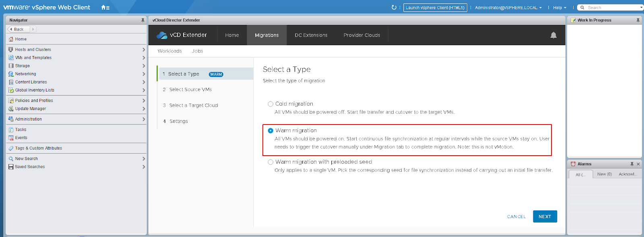Select Warm migration with preloaded seed
The width and height of the screenshot is (644, 237).
tap(270, 162)
